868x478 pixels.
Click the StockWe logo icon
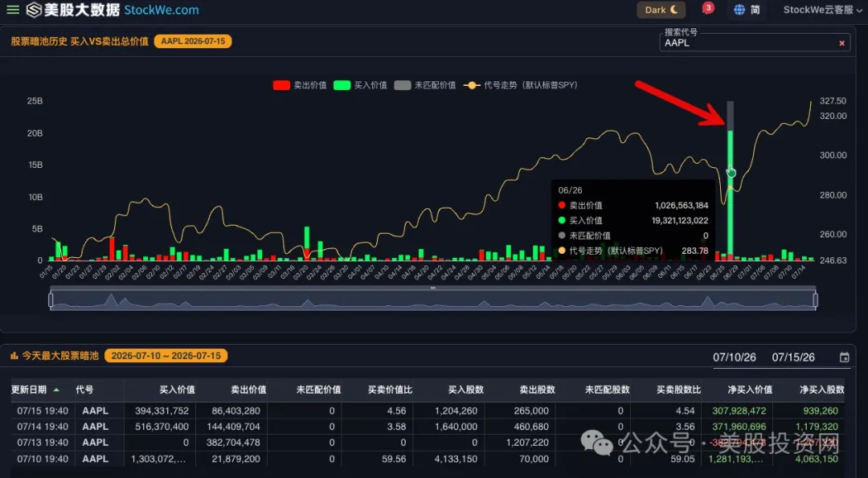pos(35,10)
